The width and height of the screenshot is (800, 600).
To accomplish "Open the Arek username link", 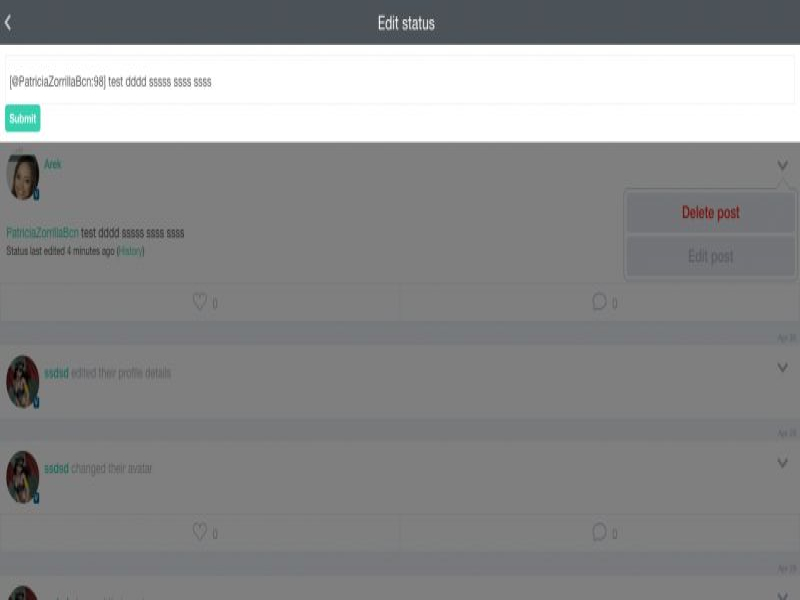I will coord(53,164).
